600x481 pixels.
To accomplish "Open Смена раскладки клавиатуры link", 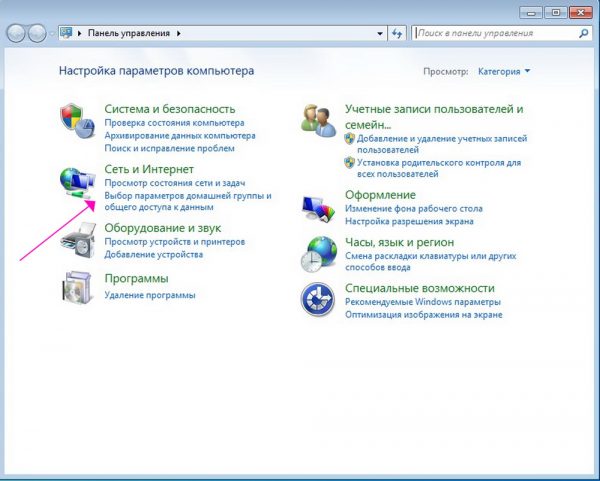I will click(x=430, y=261).
